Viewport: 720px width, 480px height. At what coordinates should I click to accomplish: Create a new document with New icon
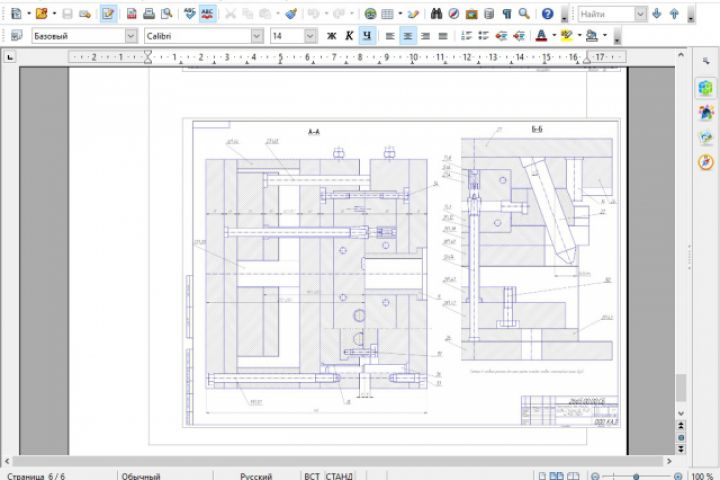[x=17, y=14]
